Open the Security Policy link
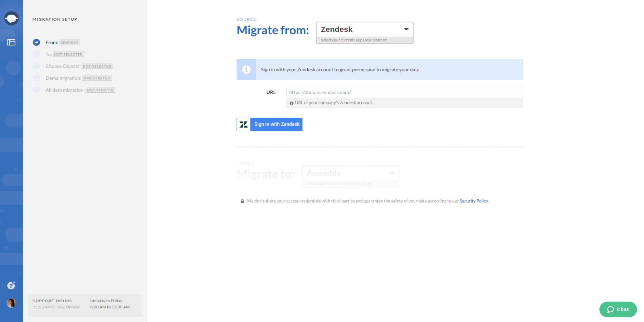The width and height of the screenshot is (644, 322). point(473,201)
